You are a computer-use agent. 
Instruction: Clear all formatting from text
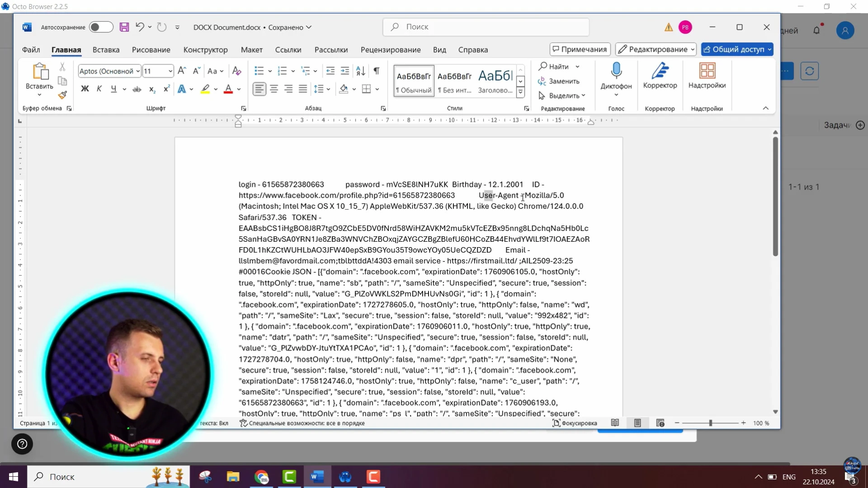tap(236, 71)
